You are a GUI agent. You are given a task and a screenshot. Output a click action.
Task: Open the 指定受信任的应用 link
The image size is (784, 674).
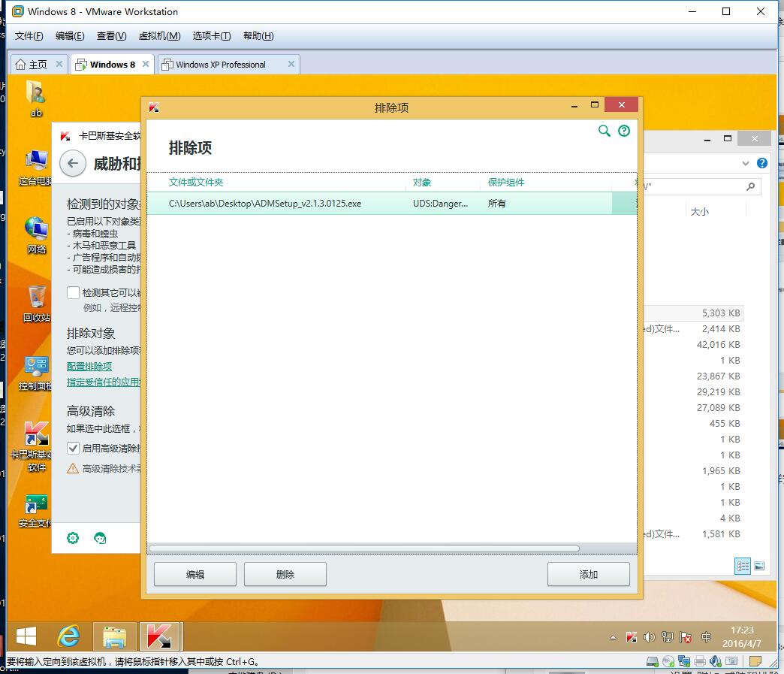pos(104,382)
